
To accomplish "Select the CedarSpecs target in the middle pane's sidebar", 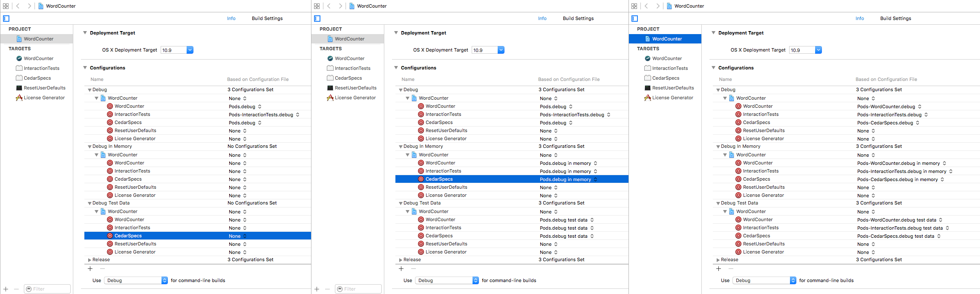I will [x=348, y=78].
